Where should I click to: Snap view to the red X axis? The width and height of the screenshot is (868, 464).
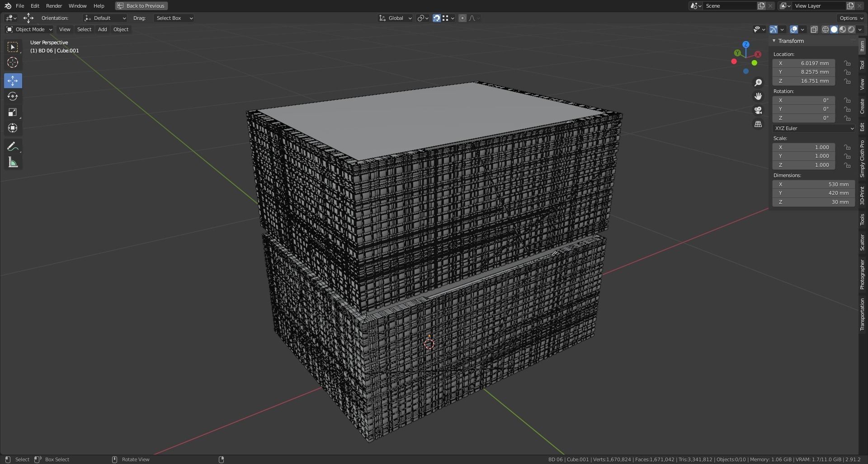point(758,54)
